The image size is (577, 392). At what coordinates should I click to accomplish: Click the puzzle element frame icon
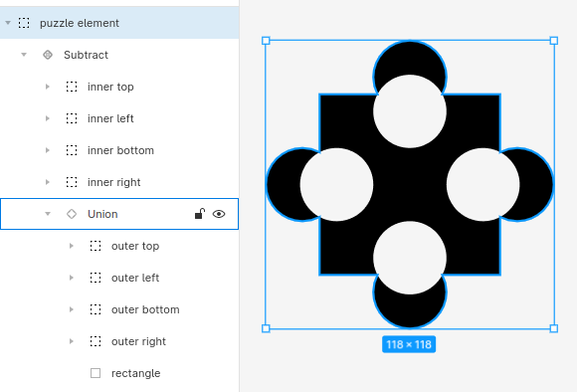24,23
